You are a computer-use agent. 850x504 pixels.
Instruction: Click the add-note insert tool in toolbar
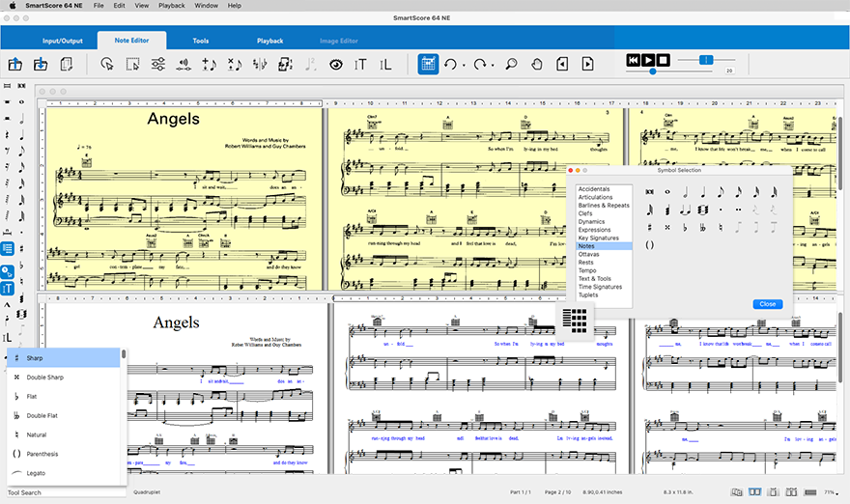(209, 65)
